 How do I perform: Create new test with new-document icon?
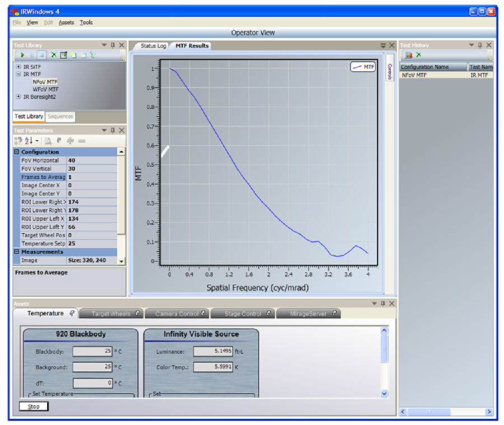pos(73,55)
